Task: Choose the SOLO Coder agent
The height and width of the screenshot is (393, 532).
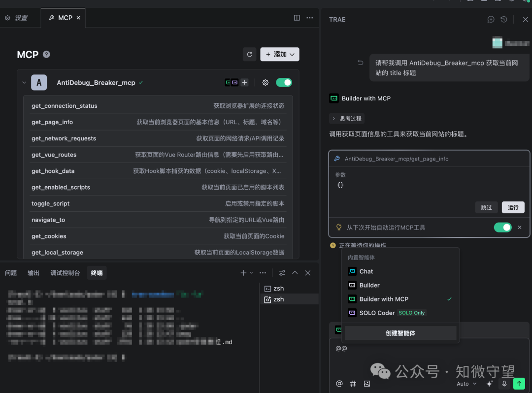Action: 400,313
